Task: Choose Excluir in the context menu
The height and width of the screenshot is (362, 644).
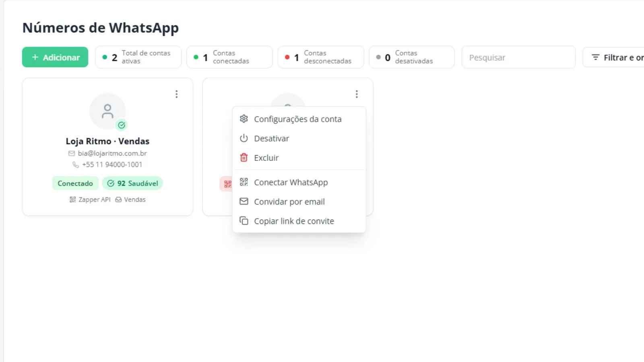Action: [x=299, y=158]
